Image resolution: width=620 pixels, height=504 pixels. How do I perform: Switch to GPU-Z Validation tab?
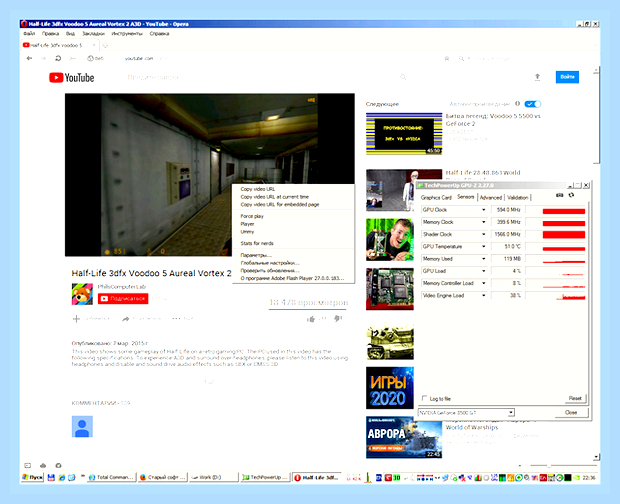pyautogui.click(x=518, y=197)
